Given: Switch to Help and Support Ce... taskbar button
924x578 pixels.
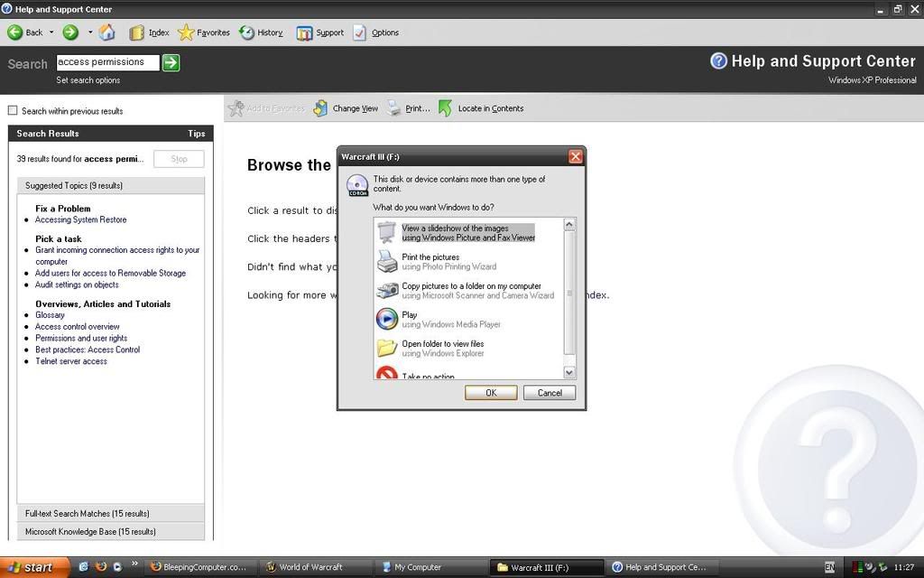Looking at the screenshot, I should pos(663,567).
